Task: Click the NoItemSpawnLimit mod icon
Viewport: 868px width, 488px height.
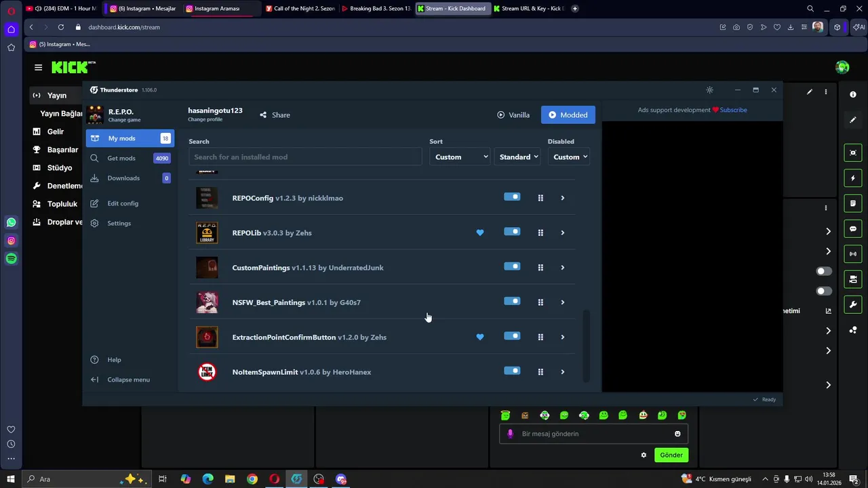Action: pyautogui.click(x=207, y=371)
